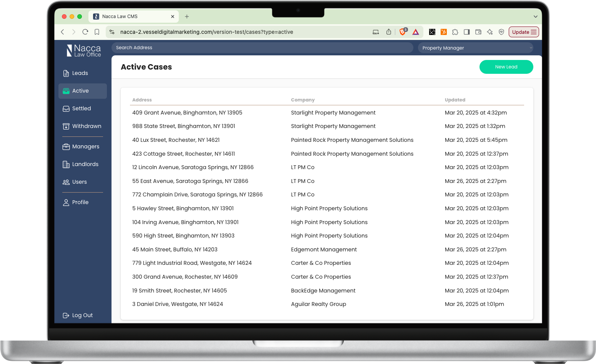Viewport: 596px width, 364px height.
Task: Select the Nacca Law CMS tab
Action: [134, 17]
